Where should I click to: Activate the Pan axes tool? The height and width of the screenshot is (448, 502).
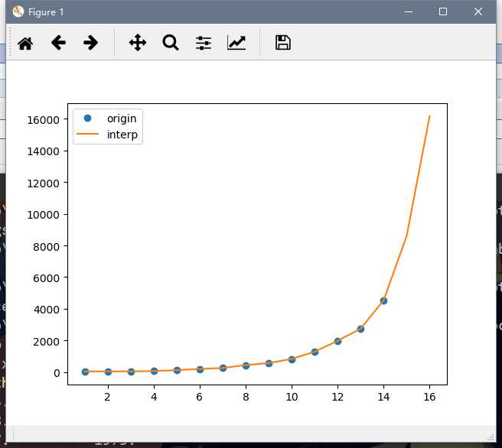click(x=138, y=43)
